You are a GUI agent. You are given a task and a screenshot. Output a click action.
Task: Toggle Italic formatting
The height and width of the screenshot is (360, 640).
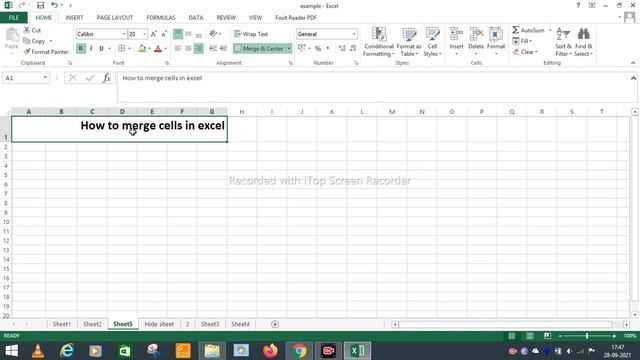[x=91, y=48]
